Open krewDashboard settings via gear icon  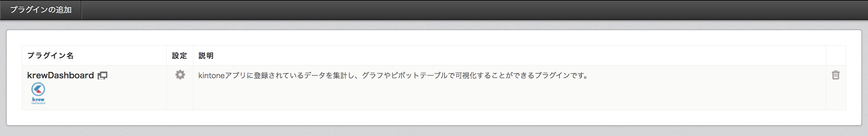(x=180, y=75)
